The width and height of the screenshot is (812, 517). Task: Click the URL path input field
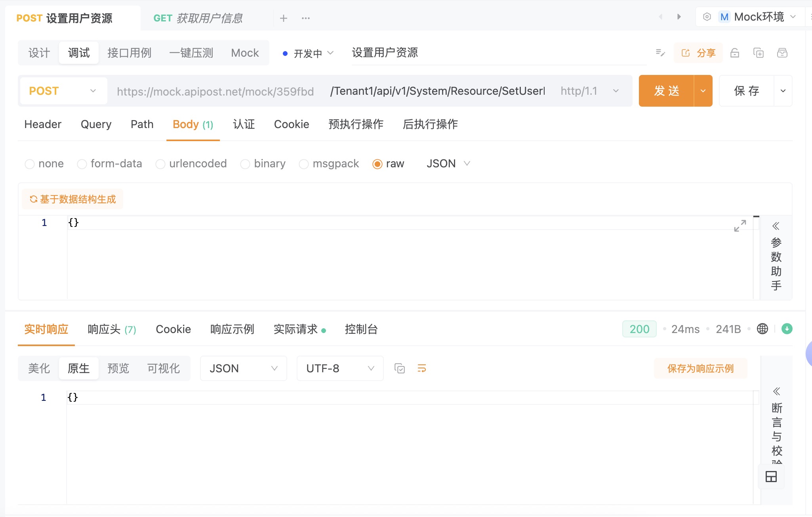[437, 91]
